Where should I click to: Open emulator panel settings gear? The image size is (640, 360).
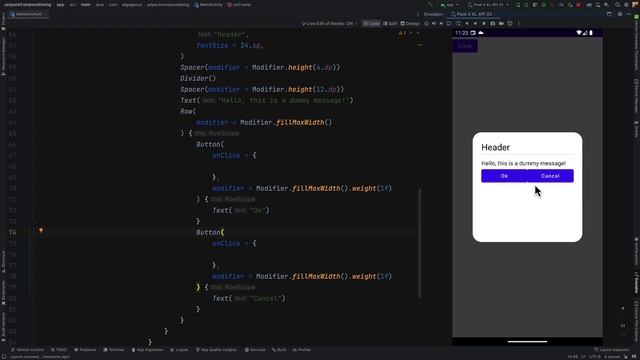pyautogui.click(x=620, y=14)
